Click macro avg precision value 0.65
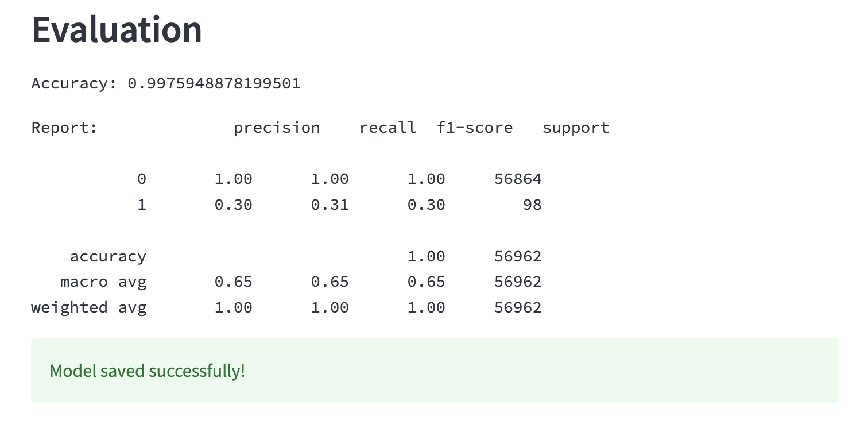868x424 pixels. coord(233,282)
